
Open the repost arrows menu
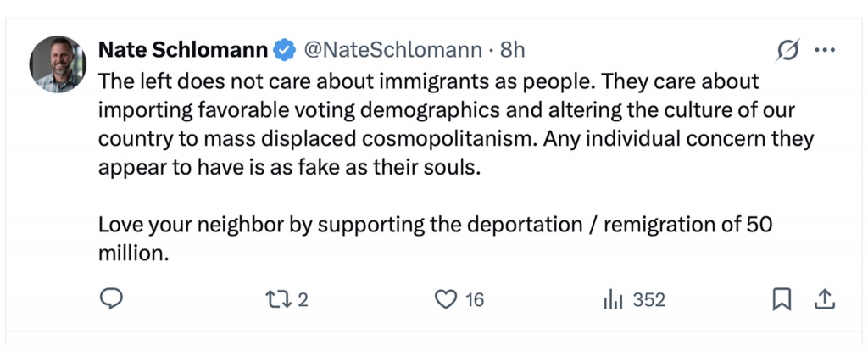click(x=277, y=298)
